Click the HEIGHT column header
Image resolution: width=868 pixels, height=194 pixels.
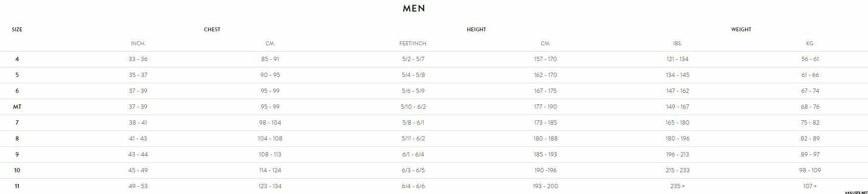(x=476, y=29)
